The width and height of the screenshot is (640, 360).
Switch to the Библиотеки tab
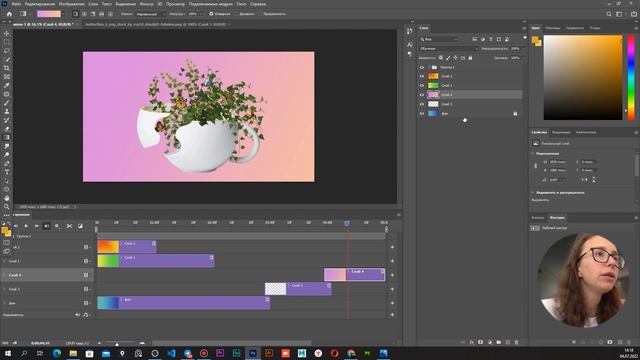(585, 132)
